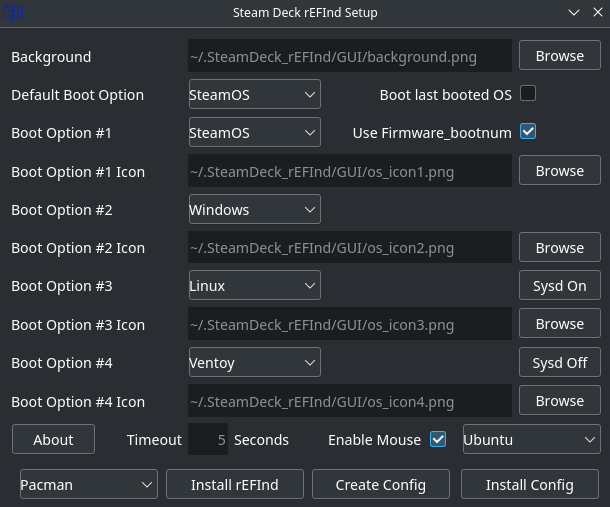Toggle the Boot last booted OS checkbox
Viewport: 610px width, 507px height.
528,94
